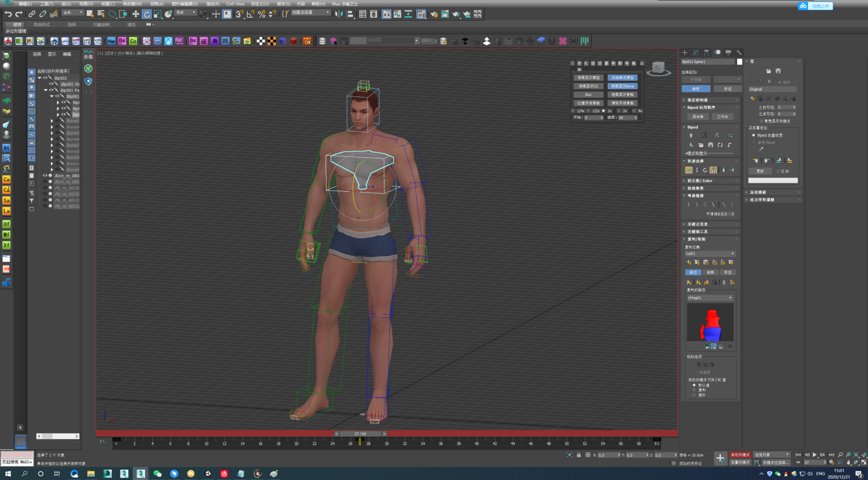Viewport: 868px width, 480px height.
Task: Click the white object color swatch
Action: click(x=739, y=62)
